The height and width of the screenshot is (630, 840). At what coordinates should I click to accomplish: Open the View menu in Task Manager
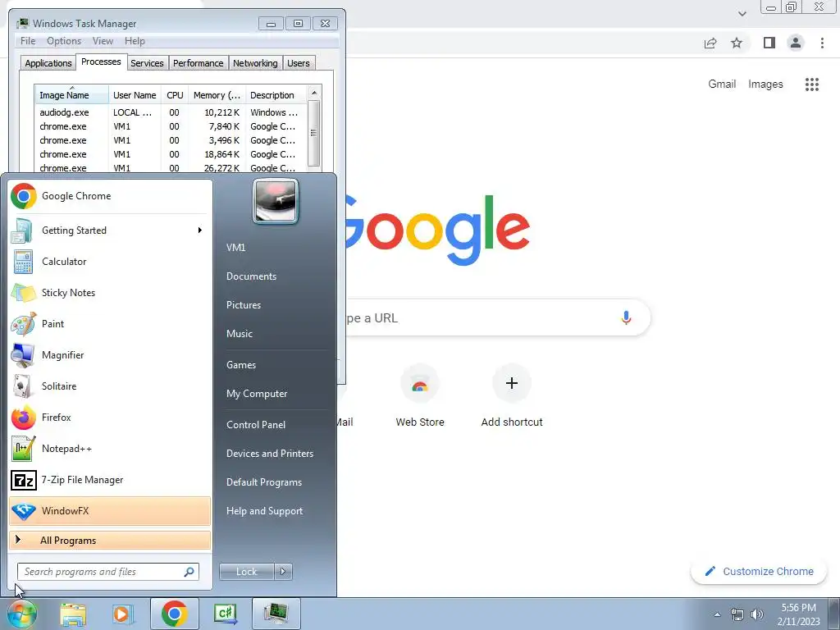coord(103,41)
